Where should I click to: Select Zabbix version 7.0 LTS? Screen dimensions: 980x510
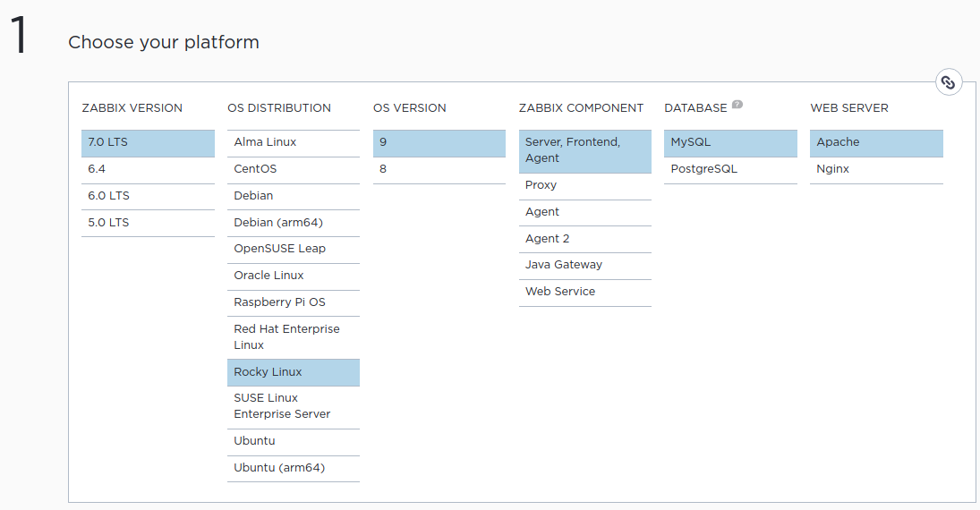click(x=148, y=143)
